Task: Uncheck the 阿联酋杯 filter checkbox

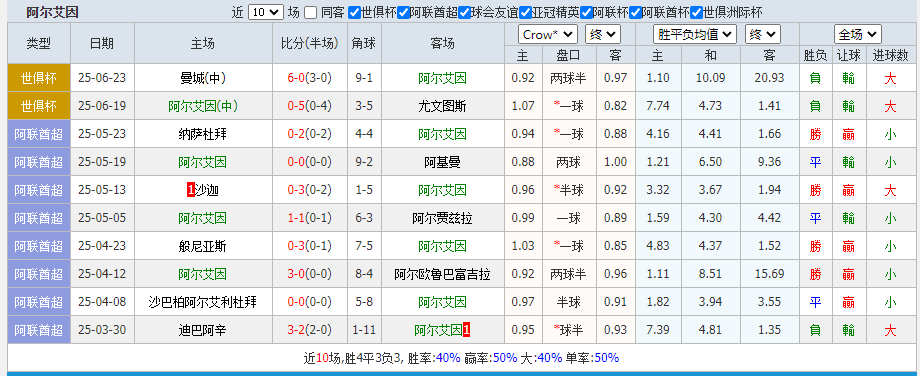Action: [x=634, y=12]
